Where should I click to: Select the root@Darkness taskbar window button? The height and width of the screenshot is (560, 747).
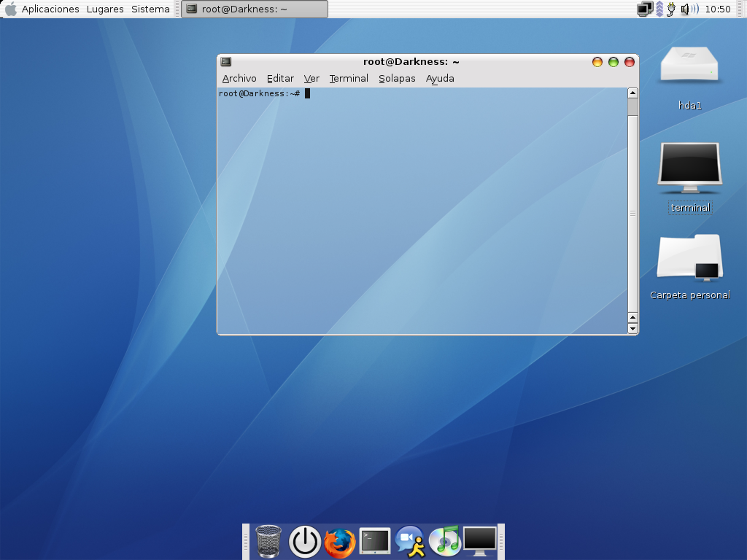[255, 9]
